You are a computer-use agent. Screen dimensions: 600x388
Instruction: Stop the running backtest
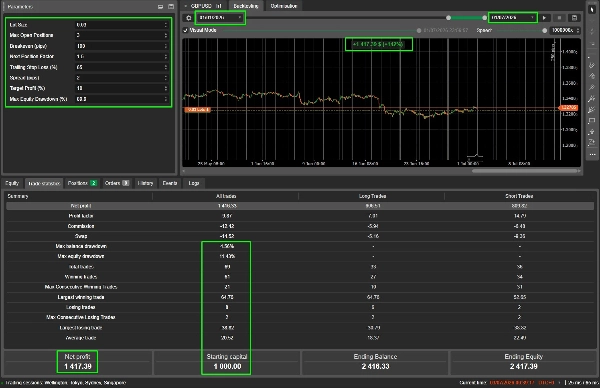click(559, 18)
